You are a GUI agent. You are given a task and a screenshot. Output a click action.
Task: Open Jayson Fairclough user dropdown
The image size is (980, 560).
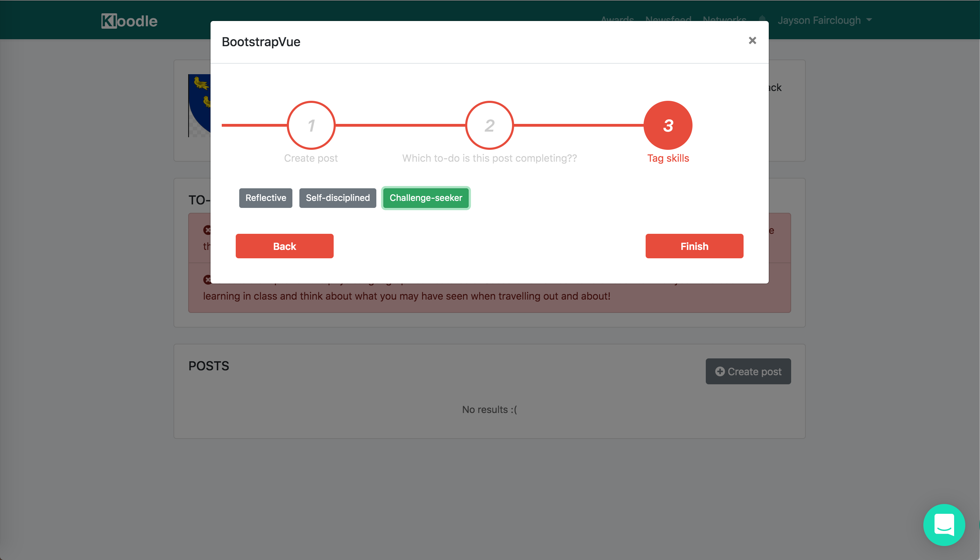pos(824,20)
